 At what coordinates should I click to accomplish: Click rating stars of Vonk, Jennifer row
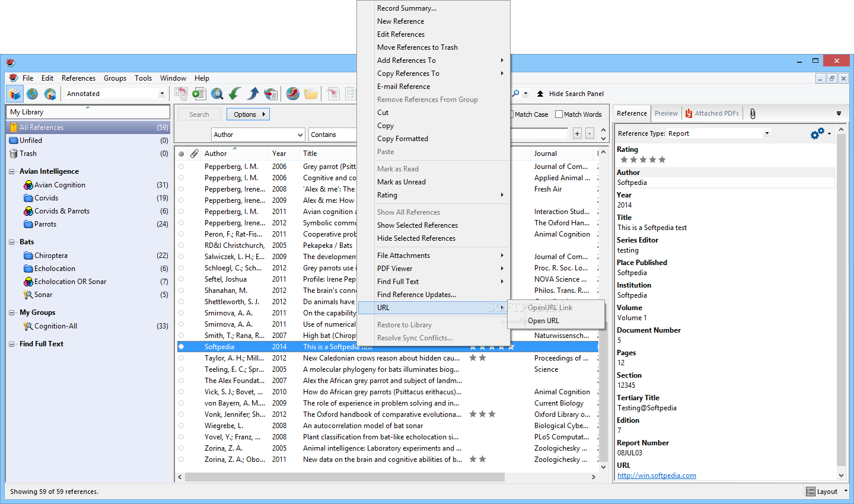pyautogui.click(x=482, y=414)
